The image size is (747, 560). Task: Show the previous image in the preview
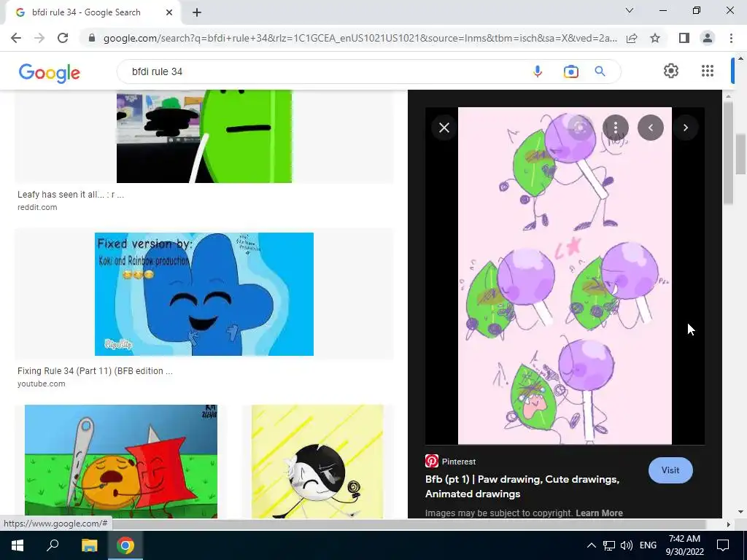(x=650, y=127)
